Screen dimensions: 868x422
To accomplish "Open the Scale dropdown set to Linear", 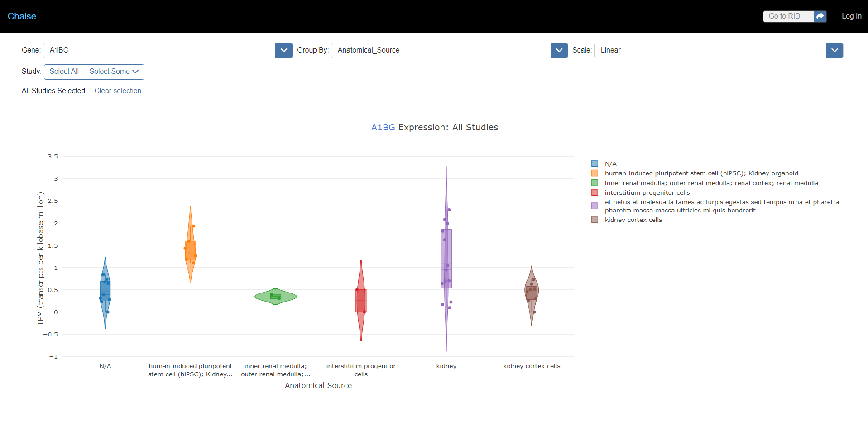I will 834,50.
